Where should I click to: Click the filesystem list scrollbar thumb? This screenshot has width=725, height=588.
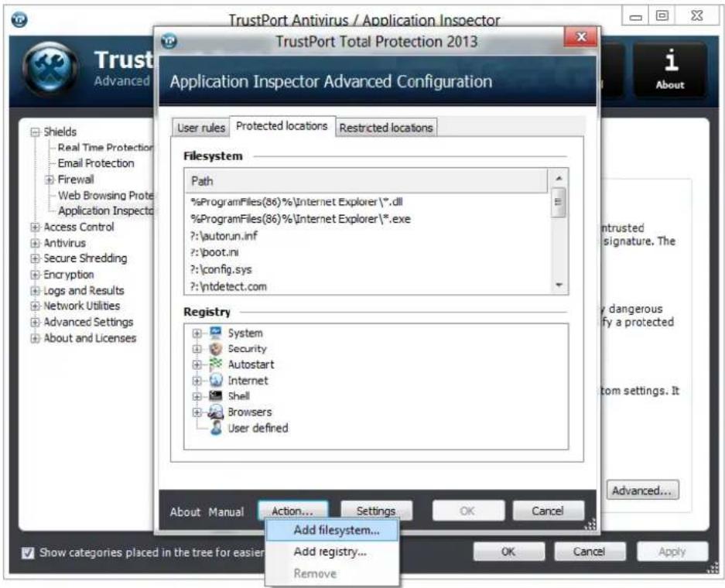tap(559, 202)
